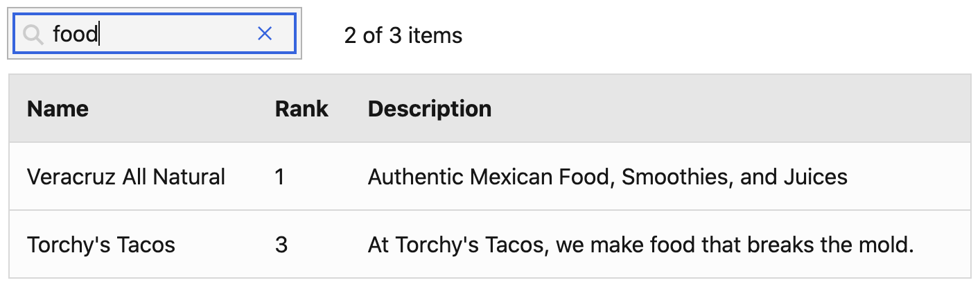Click 'Juices' in Veracruz description
Image resolution: width=980 pixels, height=287 pixels.
pos(815,177)
